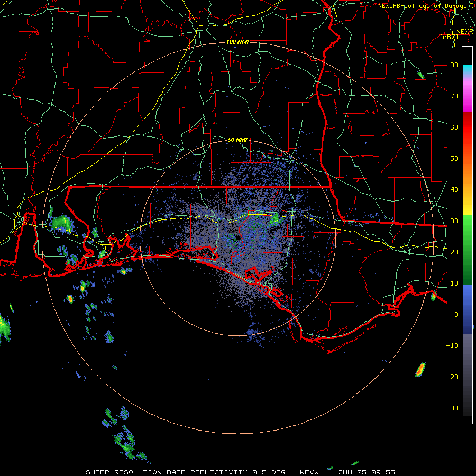Click the 60 value on the dBZ scale
Screen dimensions: 476x476
click(454, 127)
